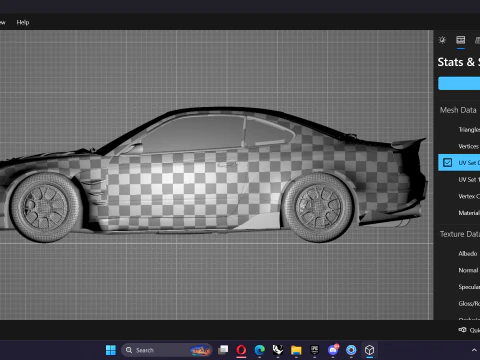This screenshot has width=480, height=360.
Task: Select the Stats & Shading panel tab icon
Action: (x=461, y=40)
